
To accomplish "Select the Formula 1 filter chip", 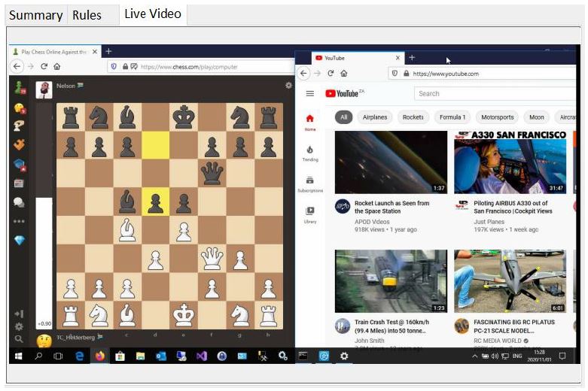I will [x=452, y=117].
